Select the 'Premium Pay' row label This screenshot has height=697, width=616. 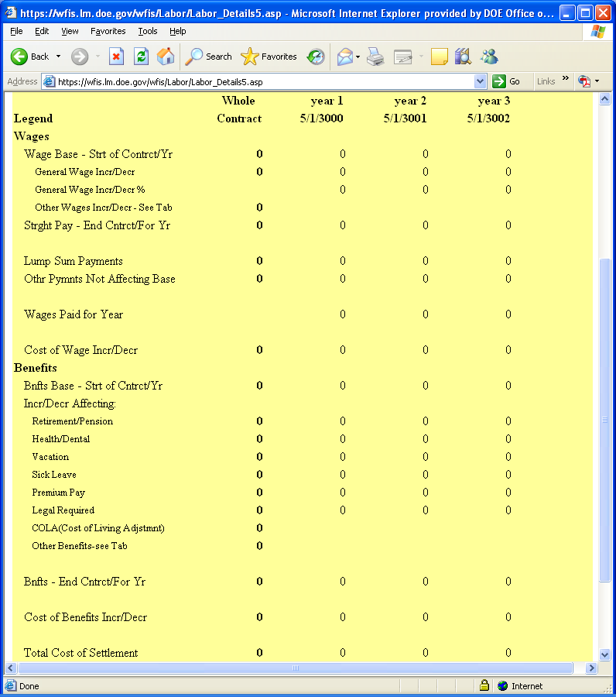(58, 493)
